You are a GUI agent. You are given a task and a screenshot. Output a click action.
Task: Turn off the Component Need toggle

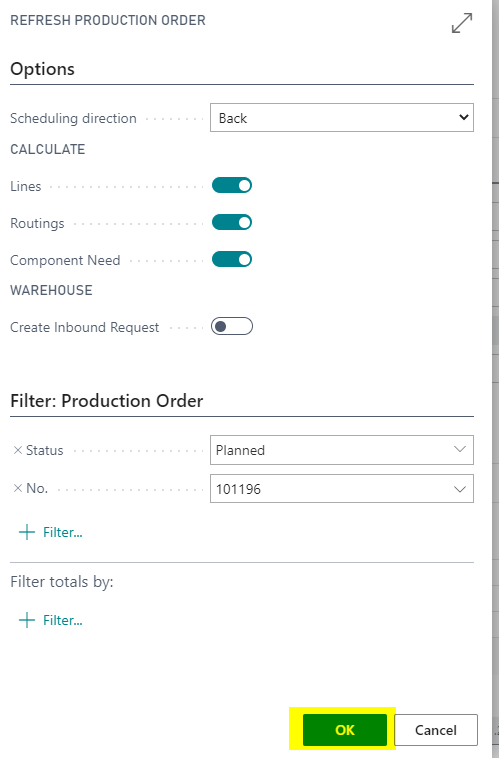tap(232, 260)
